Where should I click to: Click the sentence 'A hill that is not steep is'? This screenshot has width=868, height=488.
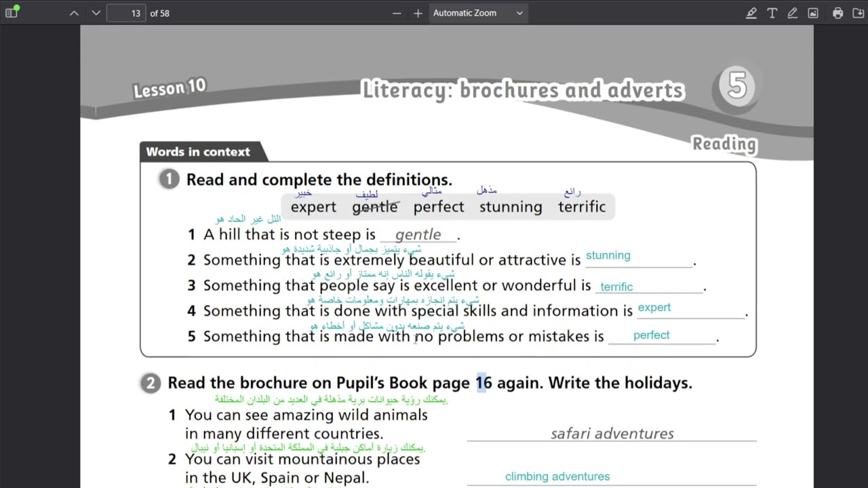tap(290, 235)
